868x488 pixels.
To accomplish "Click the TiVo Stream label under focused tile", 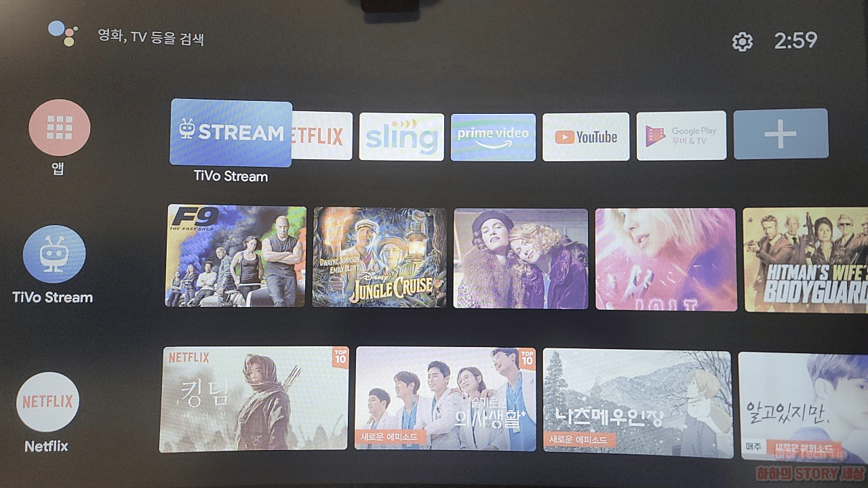I will (231, 176).
